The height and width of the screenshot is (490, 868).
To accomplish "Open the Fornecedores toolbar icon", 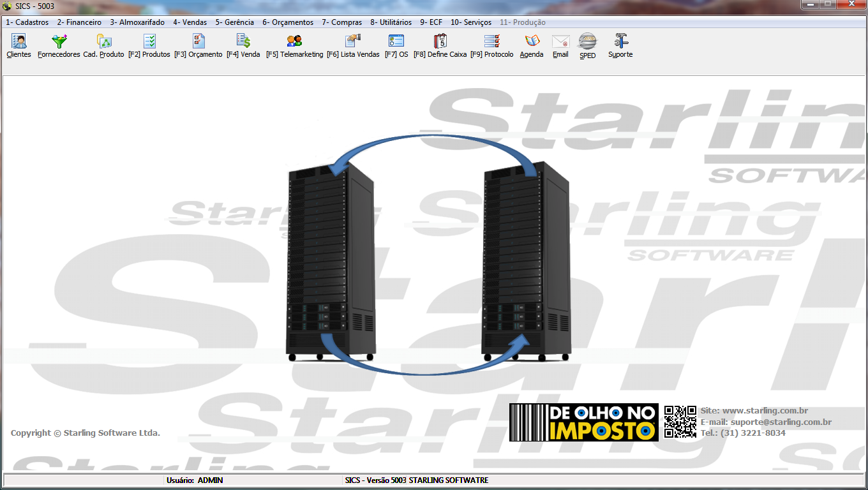I will pyautogui.click(x=59, y=41).
